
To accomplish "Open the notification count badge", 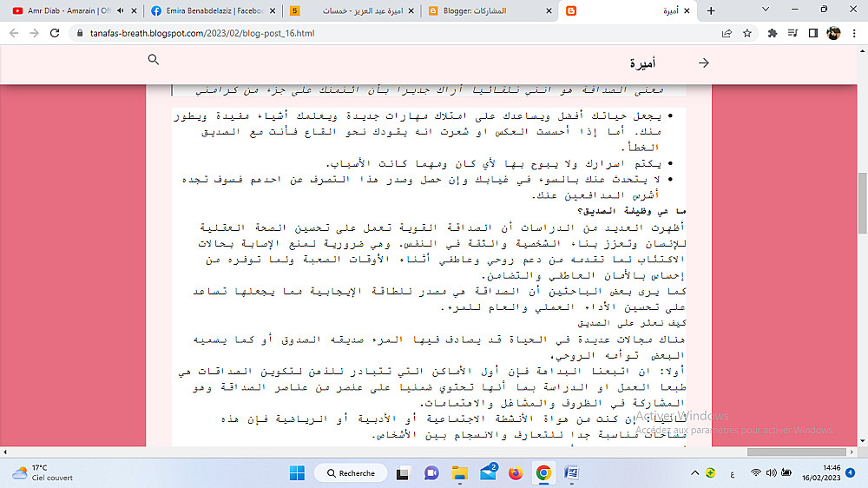I will click(851, 472).
